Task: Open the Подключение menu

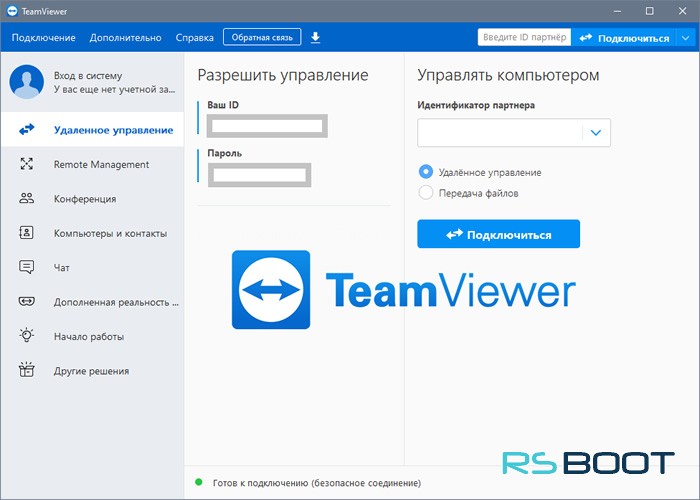Action: pos(43,38)
